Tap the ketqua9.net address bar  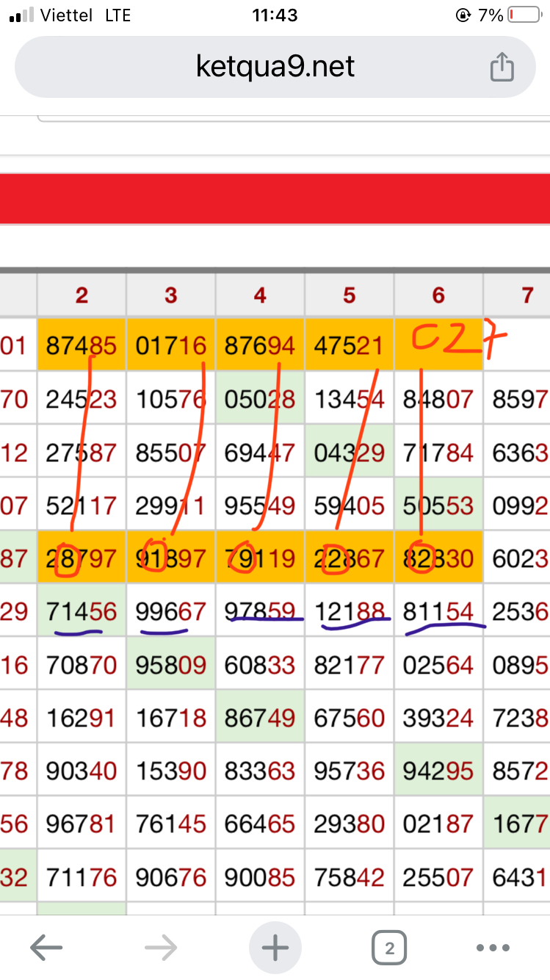(x=275, y=68)
